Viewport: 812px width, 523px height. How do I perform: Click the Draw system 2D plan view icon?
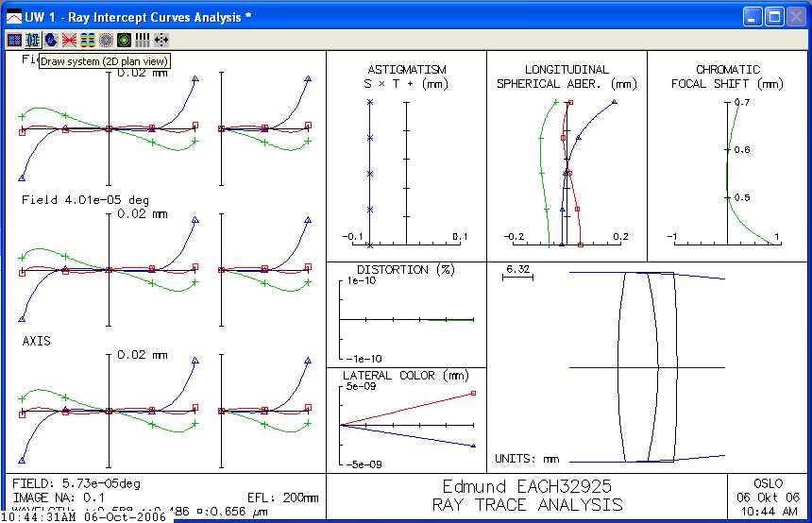[x=32, y=40]
